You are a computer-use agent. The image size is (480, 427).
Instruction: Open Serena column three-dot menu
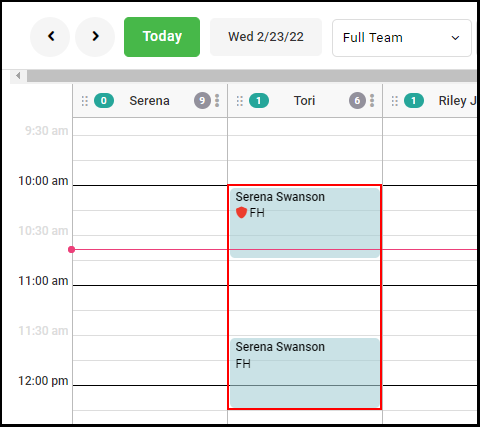[217, 101]
